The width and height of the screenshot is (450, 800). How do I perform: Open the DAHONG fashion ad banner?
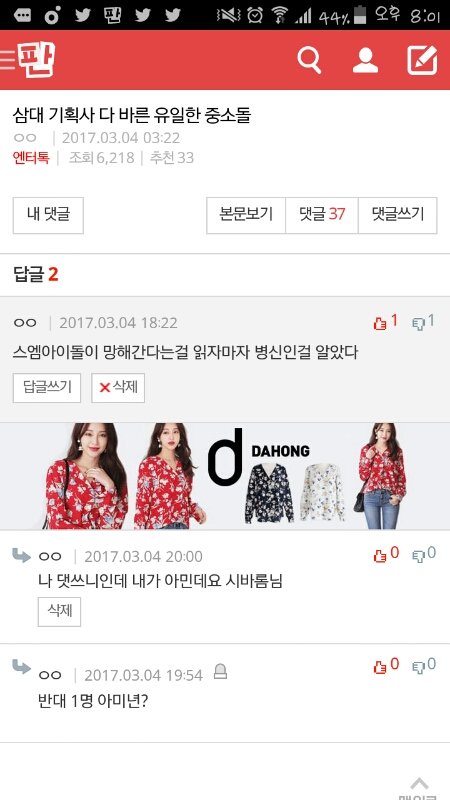pos(225,476)
